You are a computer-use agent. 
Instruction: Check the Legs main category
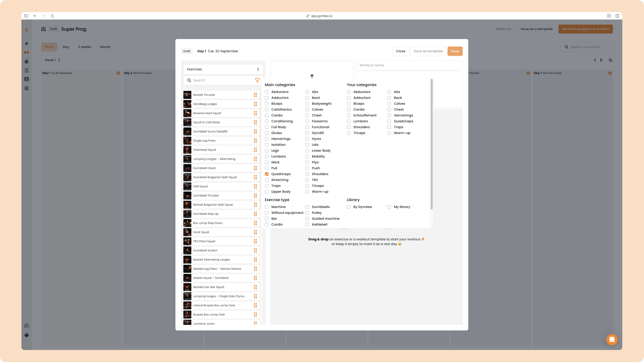267,150
